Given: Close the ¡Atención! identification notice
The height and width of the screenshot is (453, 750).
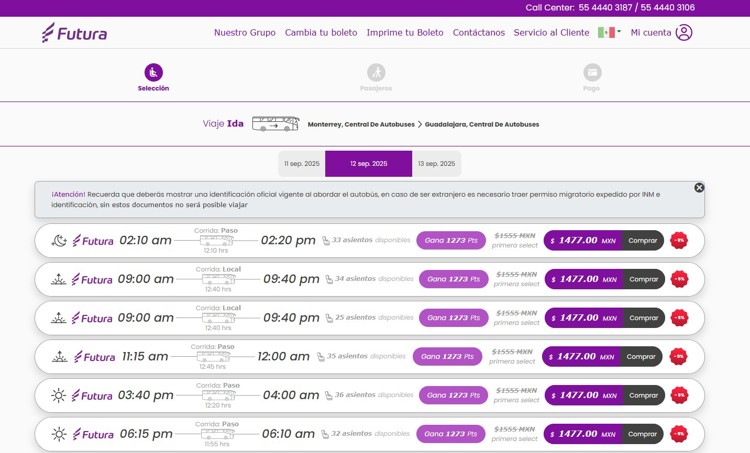Looking at the screenshot, I should point(699,188).
